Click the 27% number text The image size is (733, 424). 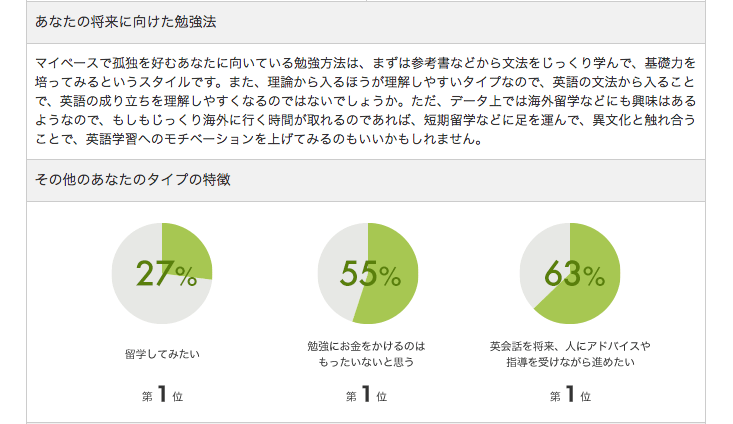pyautogui.click(x=166, y=273)
